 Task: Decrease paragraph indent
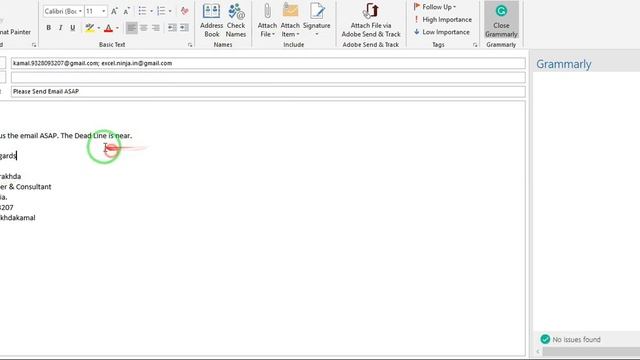(x=172, y=28)
